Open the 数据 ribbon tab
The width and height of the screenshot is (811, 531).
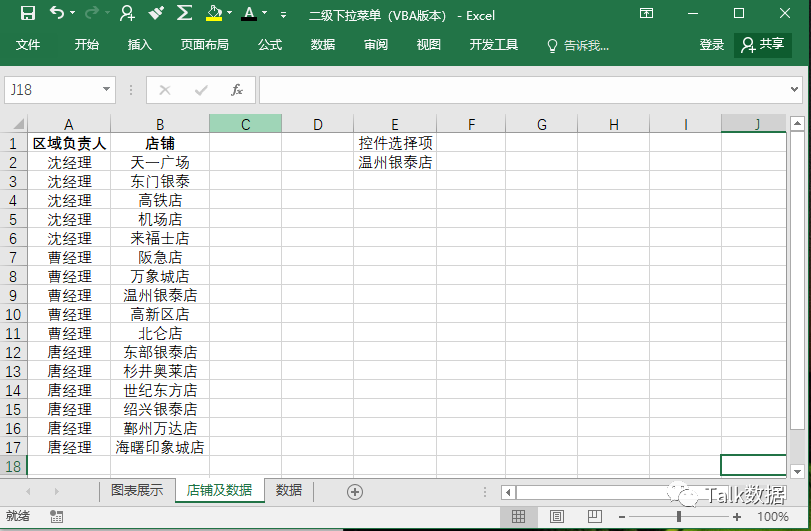click(323, 45)
